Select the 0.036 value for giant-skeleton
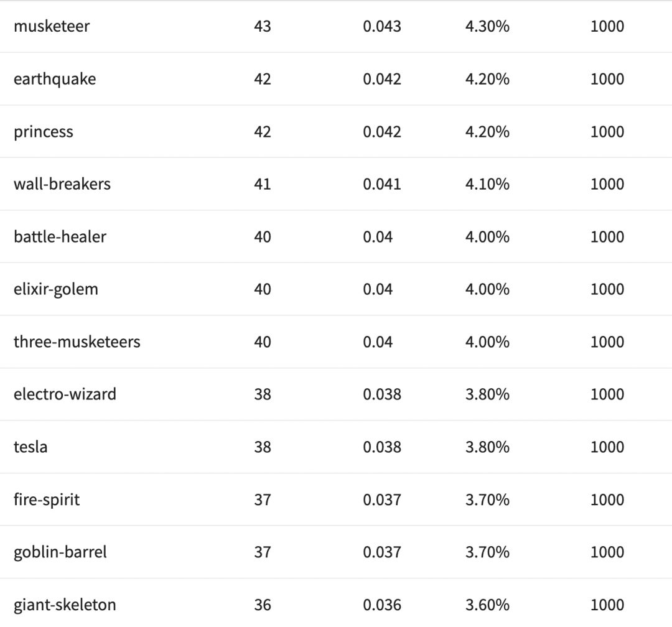The image size is (672, 627). pos(382,605)
